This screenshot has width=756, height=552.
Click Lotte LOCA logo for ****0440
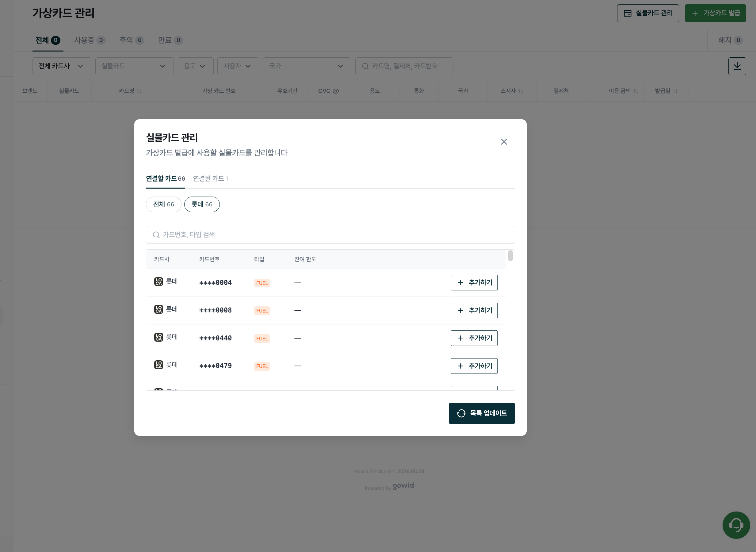(158, 337)
